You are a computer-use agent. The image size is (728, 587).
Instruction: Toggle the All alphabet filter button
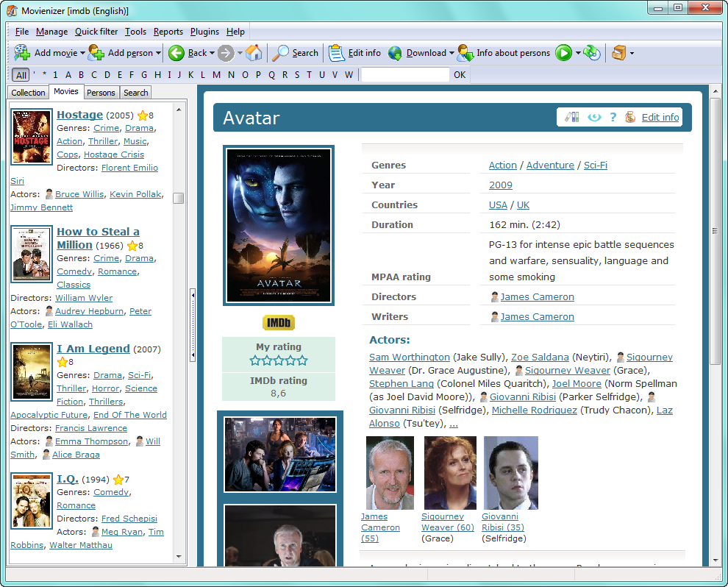[x=21, y=75]
